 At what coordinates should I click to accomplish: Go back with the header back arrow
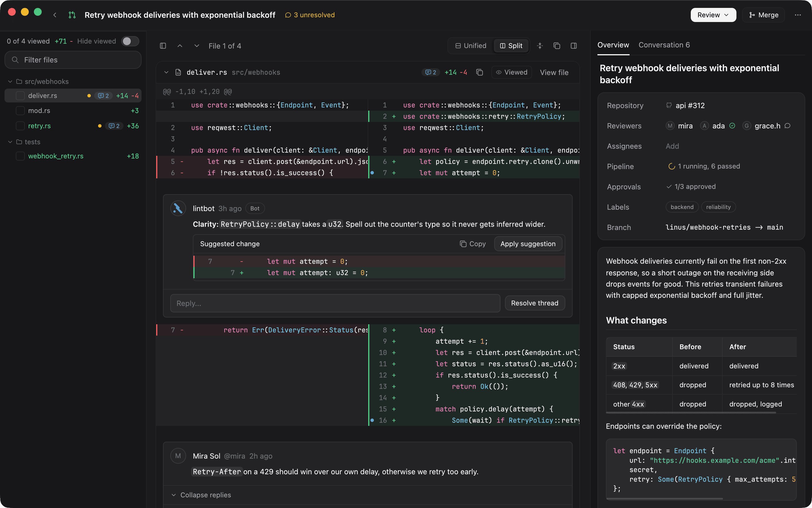pyautogui.click(x=55, y=15)
